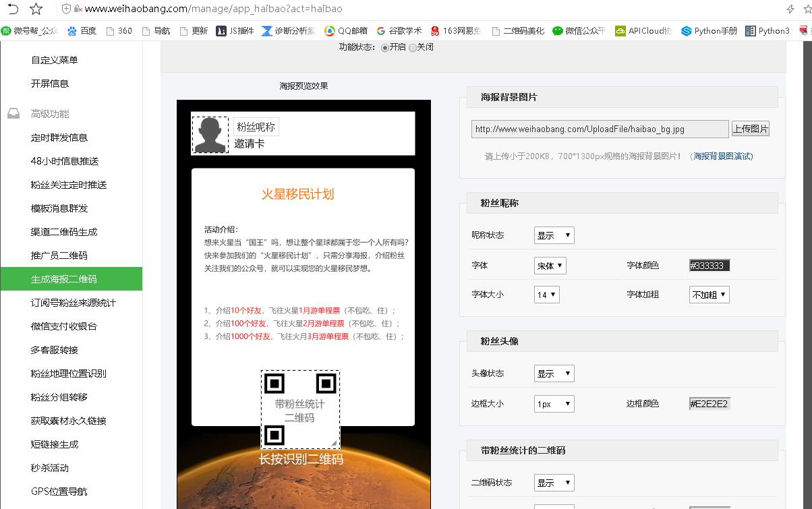Open the 海报背景图演试 link

point(723,156)
